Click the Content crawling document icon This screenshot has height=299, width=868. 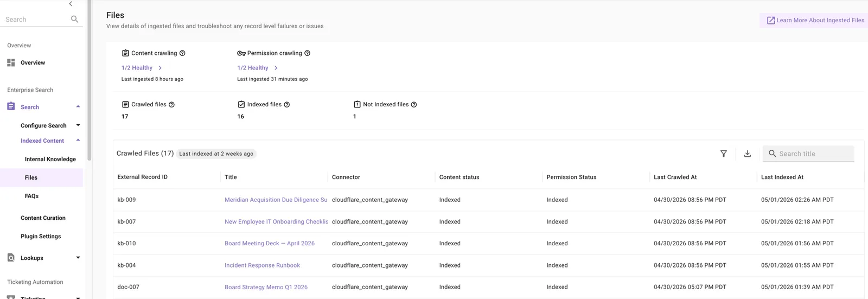pyautogui.click(x=125, y=53)
